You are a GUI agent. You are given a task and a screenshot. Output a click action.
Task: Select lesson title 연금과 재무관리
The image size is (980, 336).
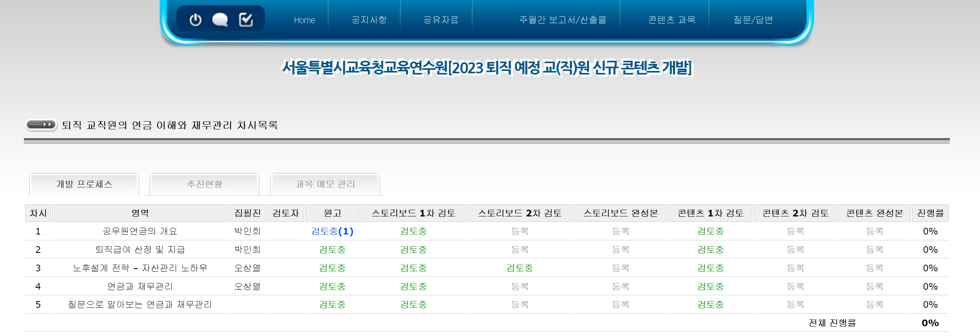coord(140,287)
